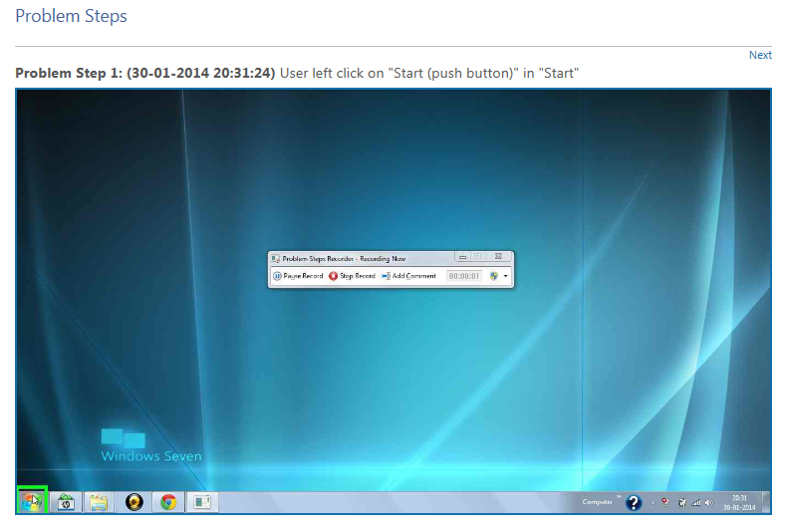786x532 pixels.
Task: Open the taskbar clock showing 20:31
Action: pos(739,502)
